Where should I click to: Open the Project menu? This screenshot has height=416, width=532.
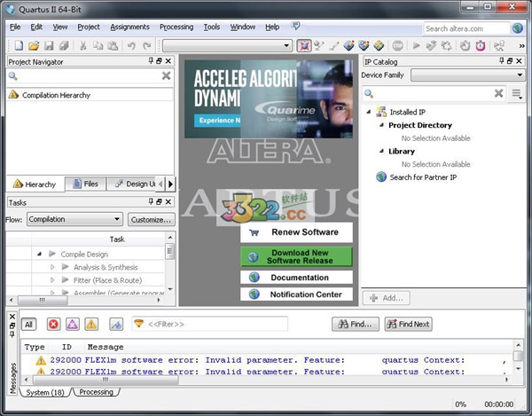89,27
